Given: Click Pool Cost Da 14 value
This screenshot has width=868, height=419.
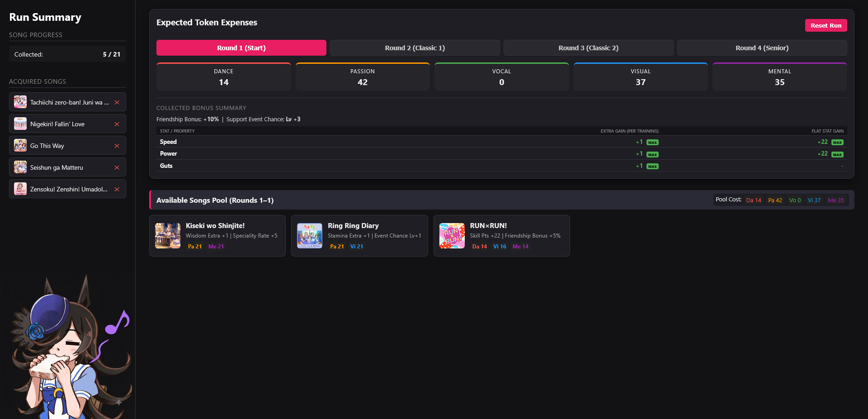Looking at the screenshot, I should tap(754, 200).
